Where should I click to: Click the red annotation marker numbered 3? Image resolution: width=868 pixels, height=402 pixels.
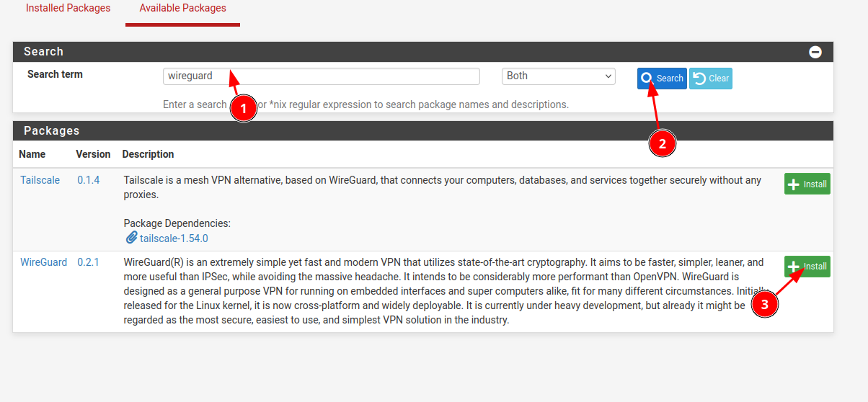coord(764,304)
